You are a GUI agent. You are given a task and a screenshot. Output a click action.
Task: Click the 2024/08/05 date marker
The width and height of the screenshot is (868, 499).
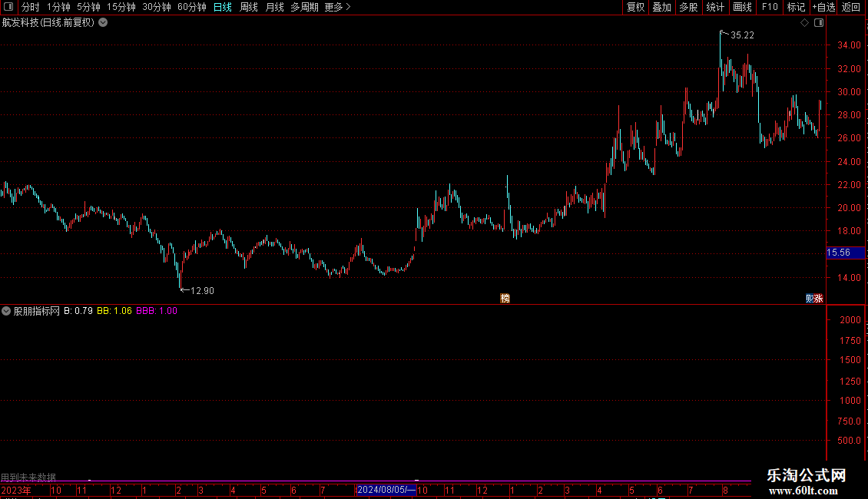tap(386, 490)
